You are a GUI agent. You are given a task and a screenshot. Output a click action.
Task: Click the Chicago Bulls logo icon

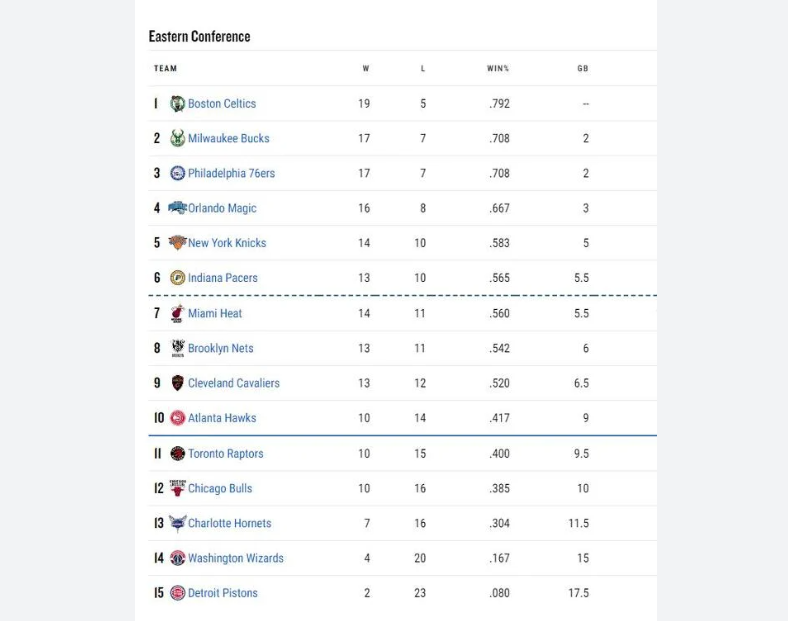coord(178,488)
